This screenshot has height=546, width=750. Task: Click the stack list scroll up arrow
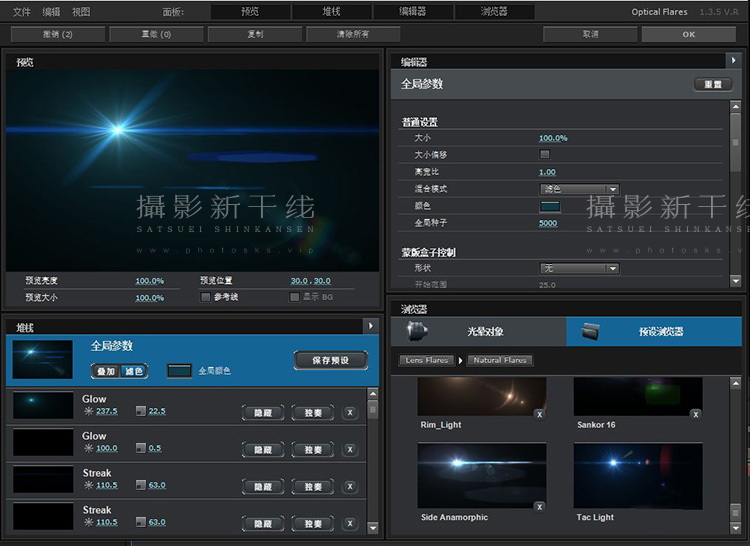373,393
